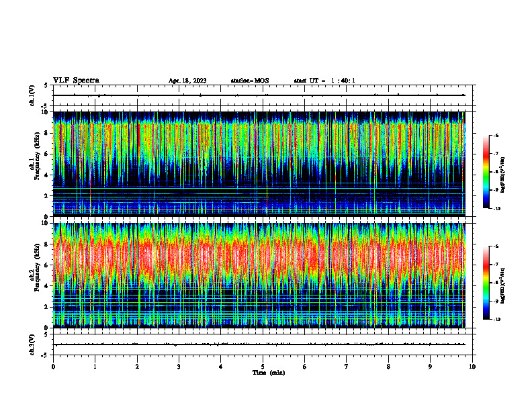Click inside the ch.2 spectrogram panel
Image resolution: width=532 pixels, height=411 pixels.
259,275
